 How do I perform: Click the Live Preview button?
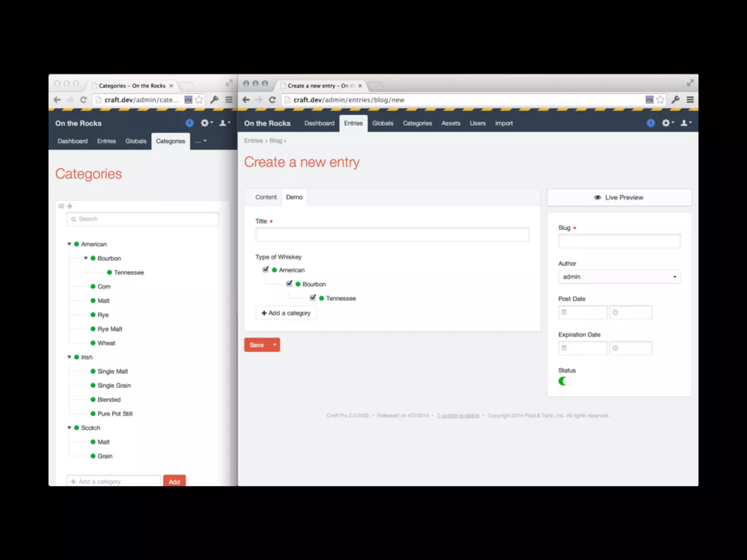(x=619, y=197)
